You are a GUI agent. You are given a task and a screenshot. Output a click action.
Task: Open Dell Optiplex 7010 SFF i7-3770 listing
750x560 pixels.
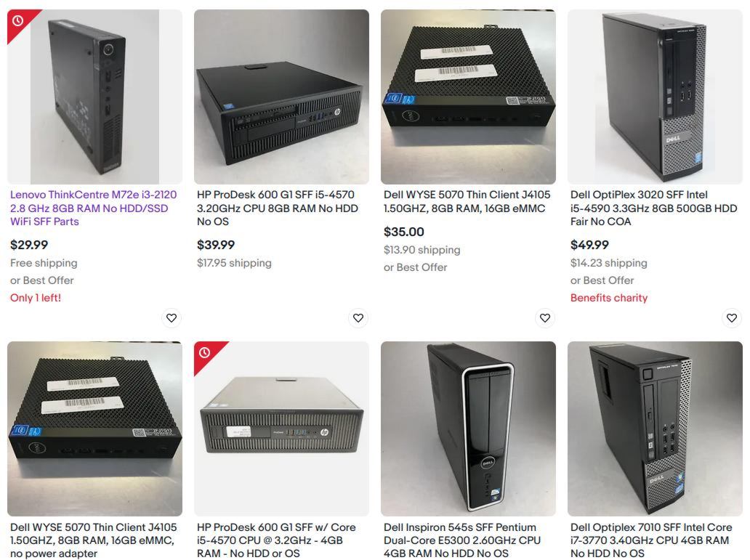point(651,540)
